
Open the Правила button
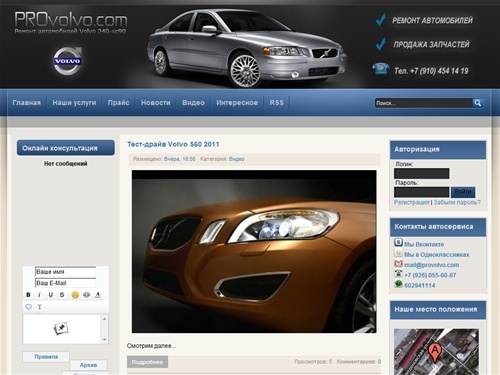click(x=46, y=357)
